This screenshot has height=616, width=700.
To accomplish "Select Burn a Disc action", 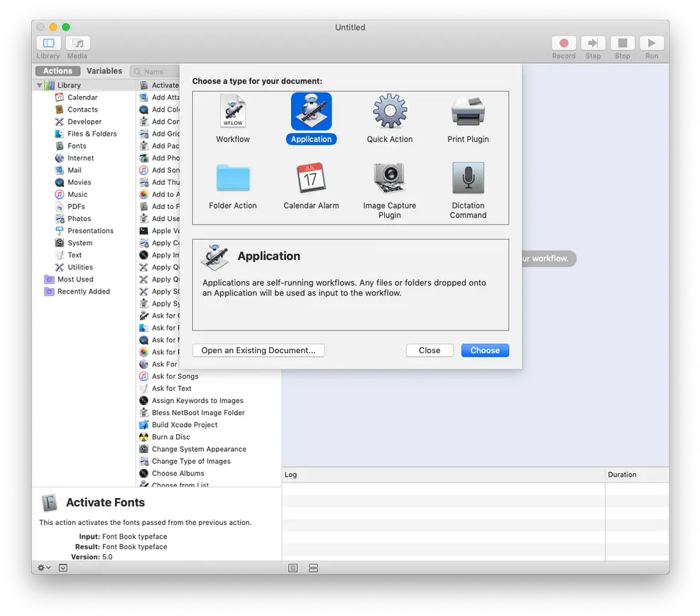I will pos(170,437).
